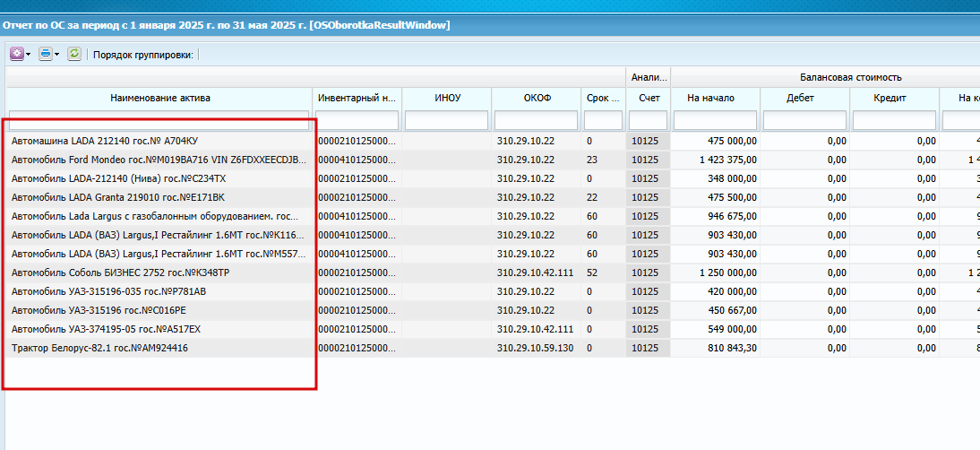Focus filter field under 'Инвентарный н...'
Viewport: 980px width, 450px height.
pyautogui.click(x=357, y=120)
